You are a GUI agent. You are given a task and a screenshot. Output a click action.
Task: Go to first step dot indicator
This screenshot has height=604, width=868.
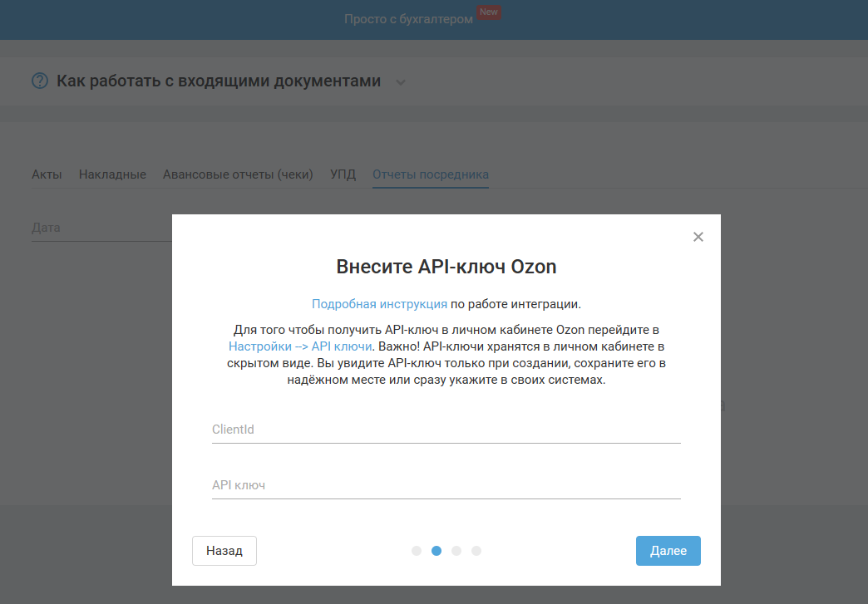[x=417, y=551]
